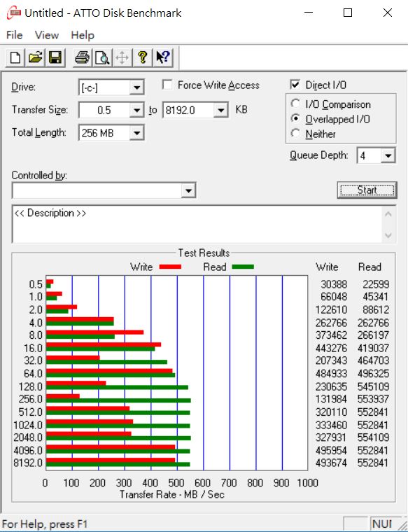408x532 pixels.
Task: Click the red Write legend swatch
Action: click(170, 267)
